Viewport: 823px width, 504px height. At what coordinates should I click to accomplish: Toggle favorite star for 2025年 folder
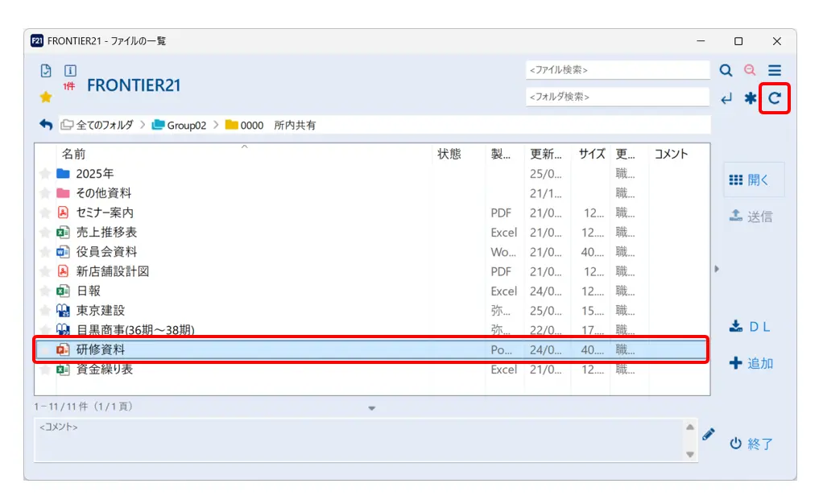pos(45,174)
